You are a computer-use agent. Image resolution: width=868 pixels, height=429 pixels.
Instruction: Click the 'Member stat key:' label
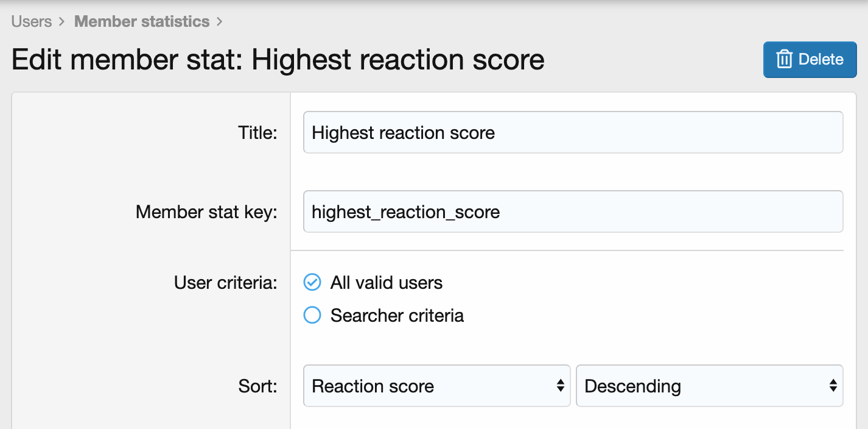coord(206,212)
